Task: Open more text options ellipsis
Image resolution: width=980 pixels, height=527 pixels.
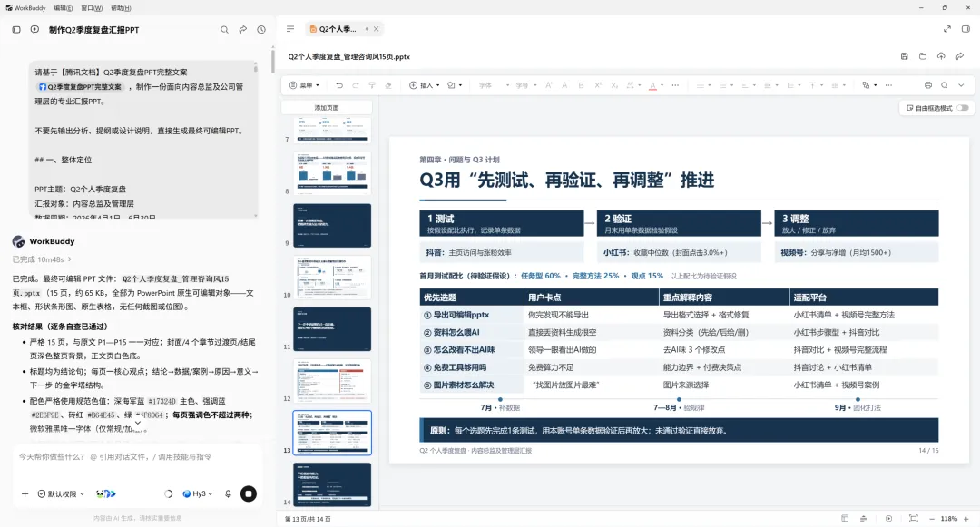Action: tap(676, 85)
